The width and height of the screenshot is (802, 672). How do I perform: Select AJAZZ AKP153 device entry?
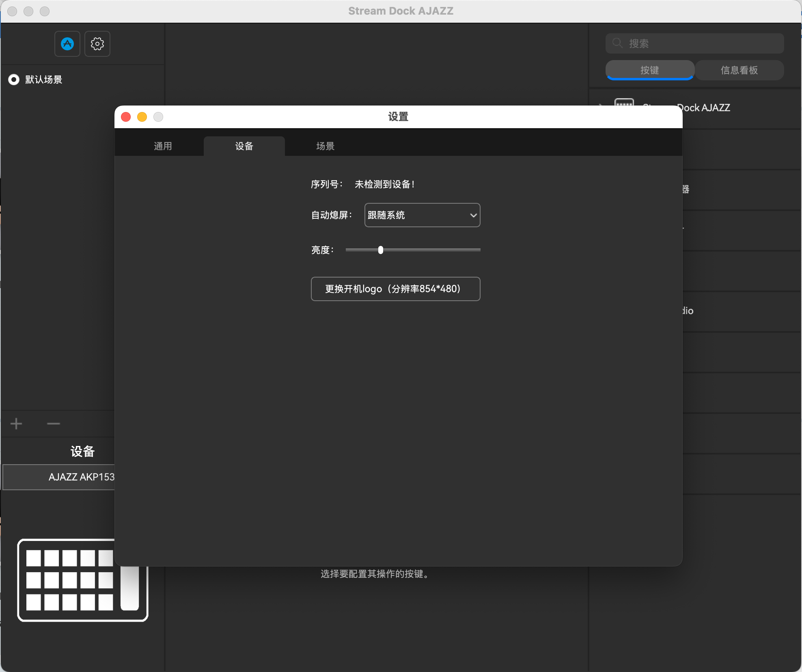[x=59, y=477]
